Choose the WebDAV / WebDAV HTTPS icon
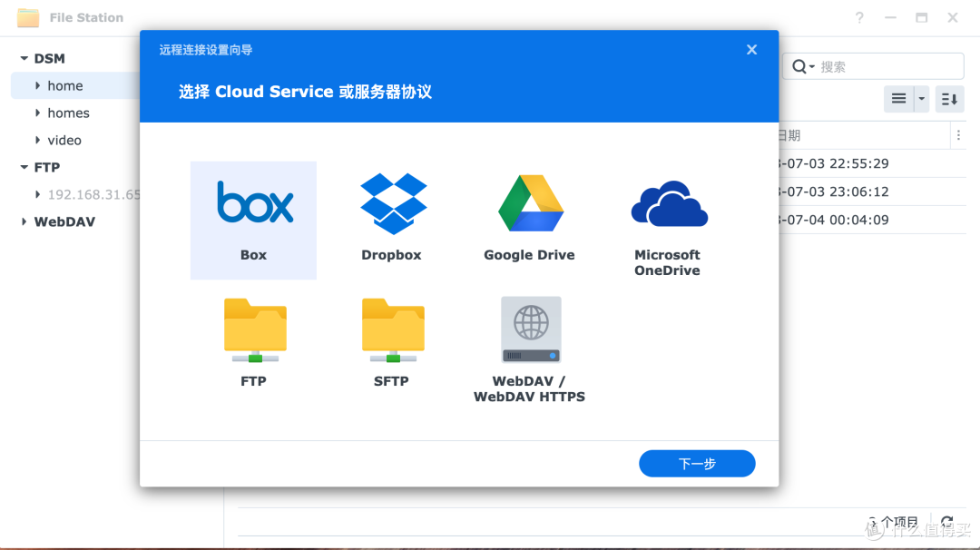 [529, 329]
